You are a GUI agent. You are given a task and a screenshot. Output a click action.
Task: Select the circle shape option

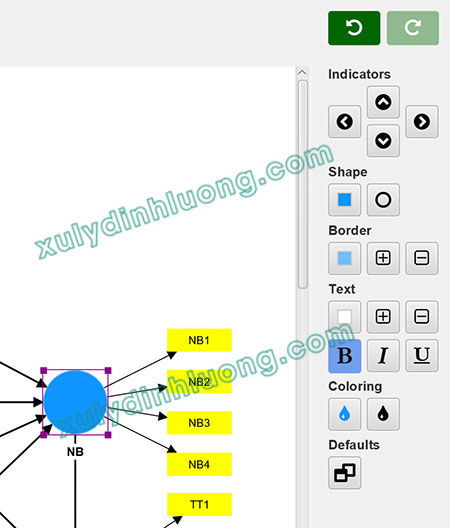383,200
